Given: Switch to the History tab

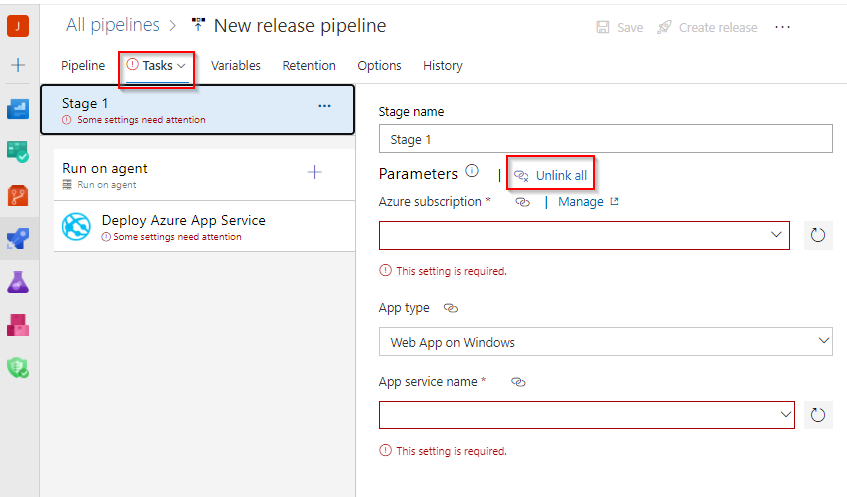Looking at the screenshot, I should click(x=442, y=65).
